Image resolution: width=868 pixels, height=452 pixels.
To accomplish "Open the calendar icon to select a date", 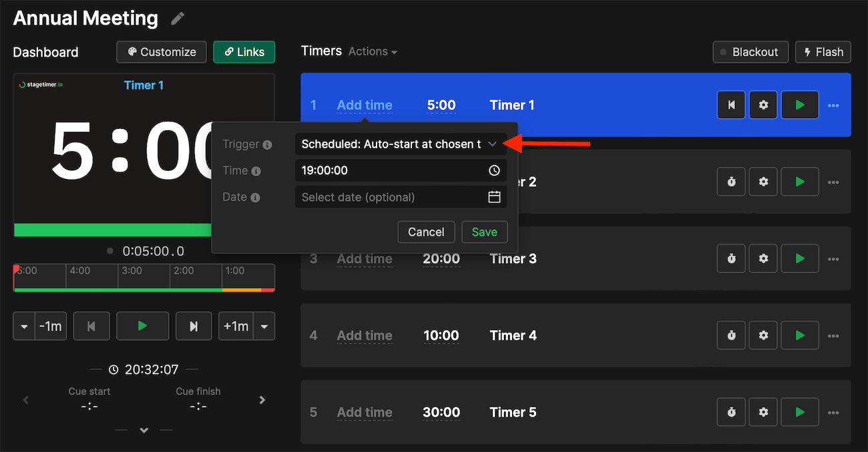I will [x=494, y=197].
